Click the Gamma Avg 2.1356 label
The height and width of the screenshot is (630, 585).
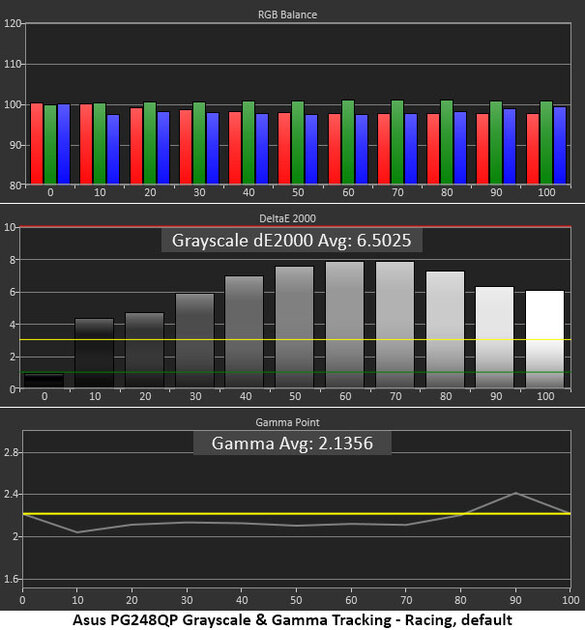click(292, 443)
